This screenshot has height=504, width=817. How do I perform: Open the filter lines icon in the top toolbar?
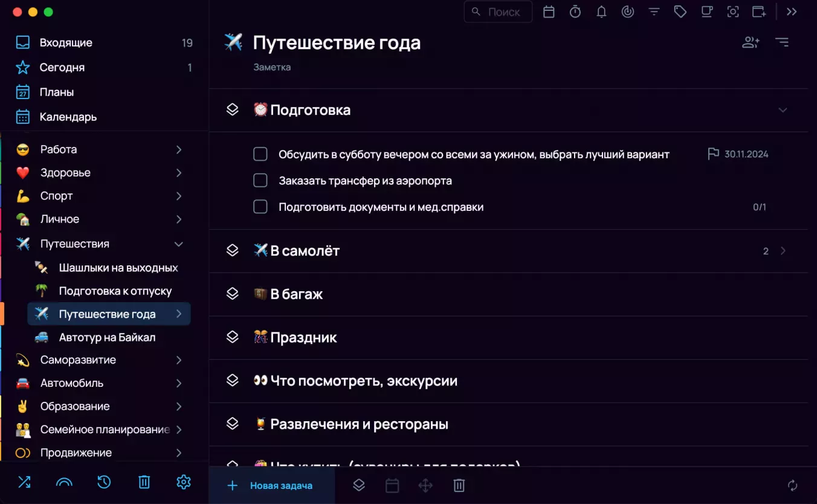tap(654, 11)
